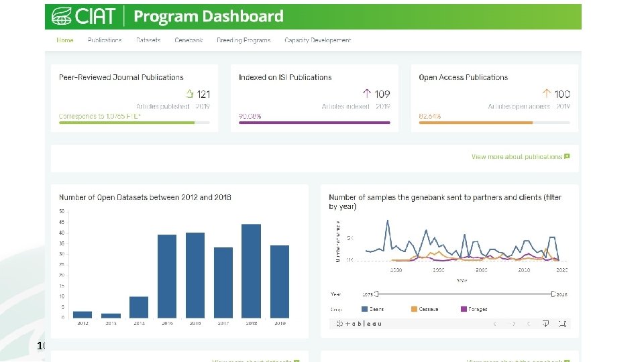
Task: Click the Tableau full screen icon
Action: pos(562,324)
